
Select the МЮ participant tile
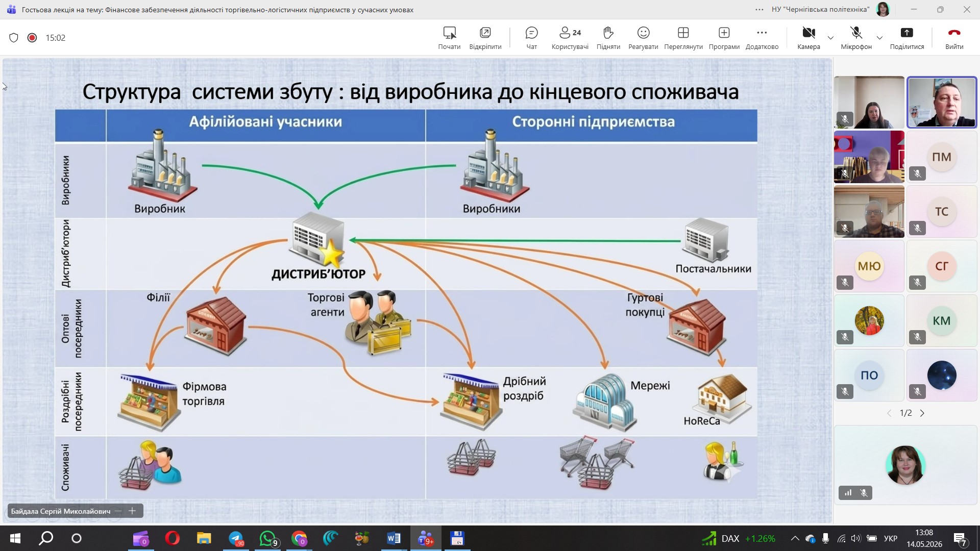[869, 266]
